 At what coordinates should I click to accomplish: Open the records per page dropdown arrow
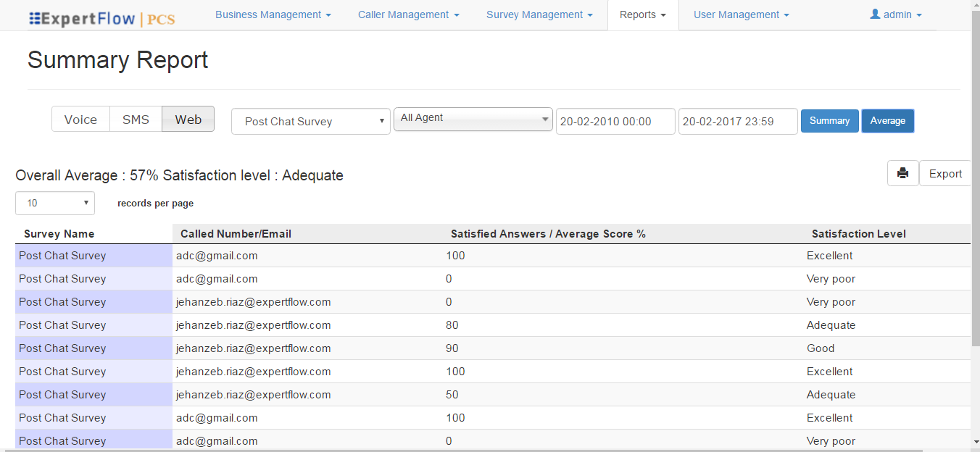coord(86,203)
